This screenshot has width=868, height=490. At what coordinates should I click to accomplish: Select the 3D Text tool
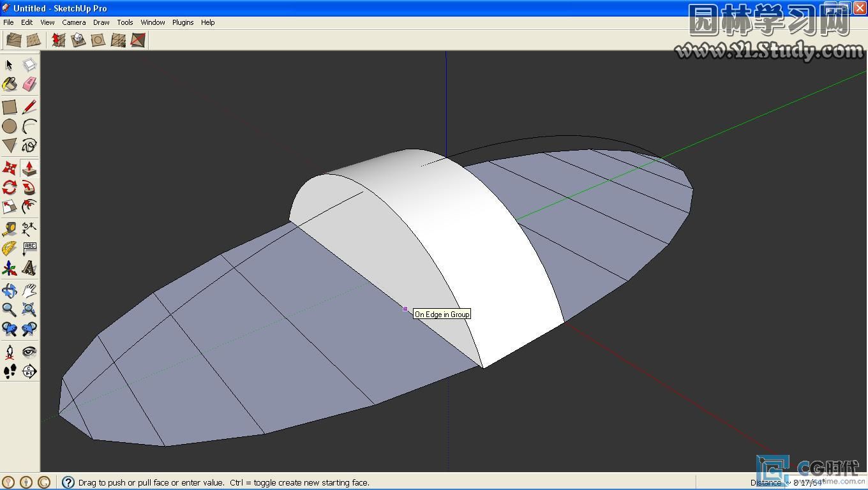click(29, 269)
